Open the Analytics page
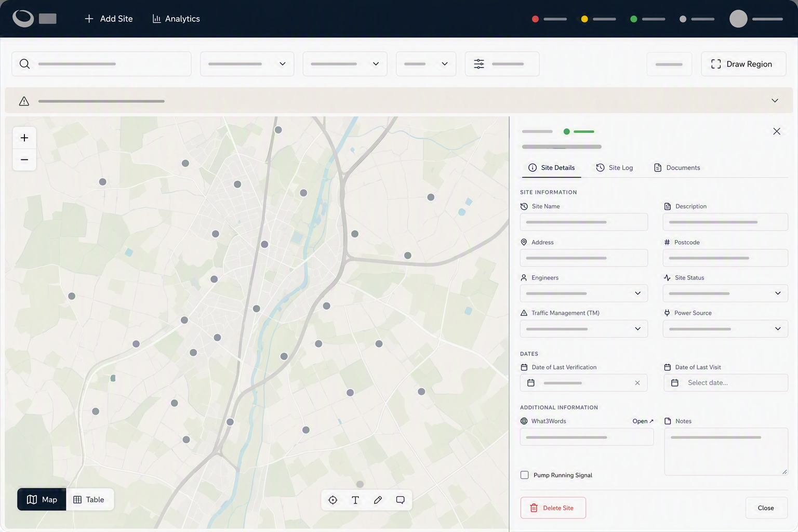Image resolution: width=798 pixels, height=532 pixels. pos(176,19)
